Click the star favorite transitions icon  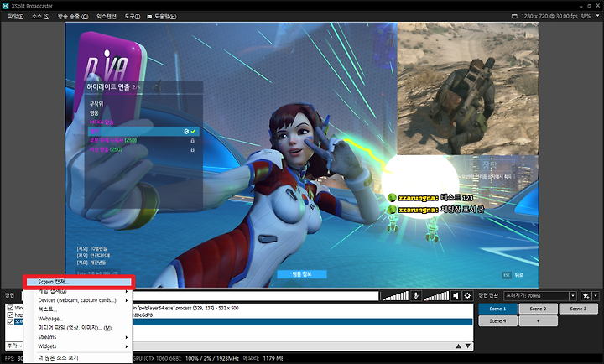tap(586, 296)
